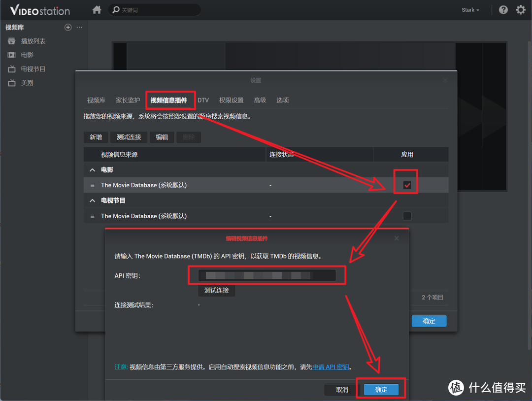Click 确定 in settings dialog
The image size is (532, 401).
(429, 321)
